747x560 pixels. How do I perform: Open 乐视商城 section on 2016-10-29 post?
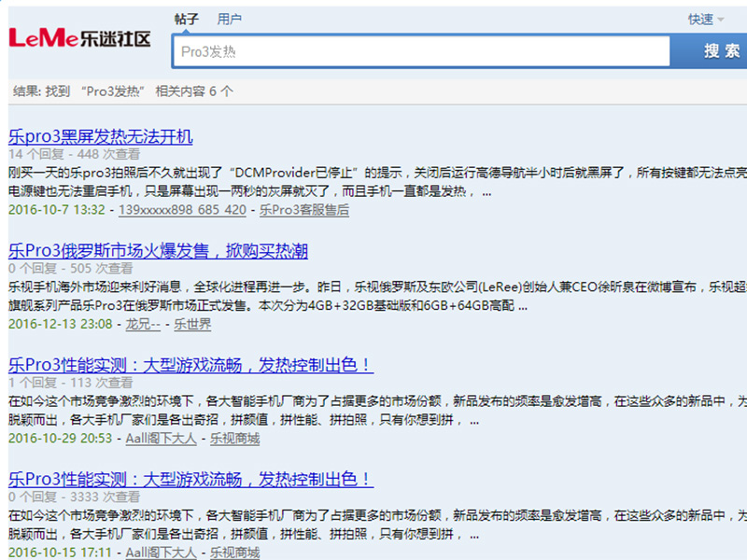coord(235,438)
